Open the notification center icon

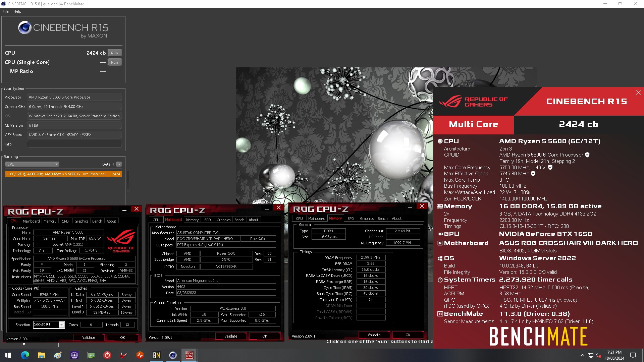tap(633, 355)
